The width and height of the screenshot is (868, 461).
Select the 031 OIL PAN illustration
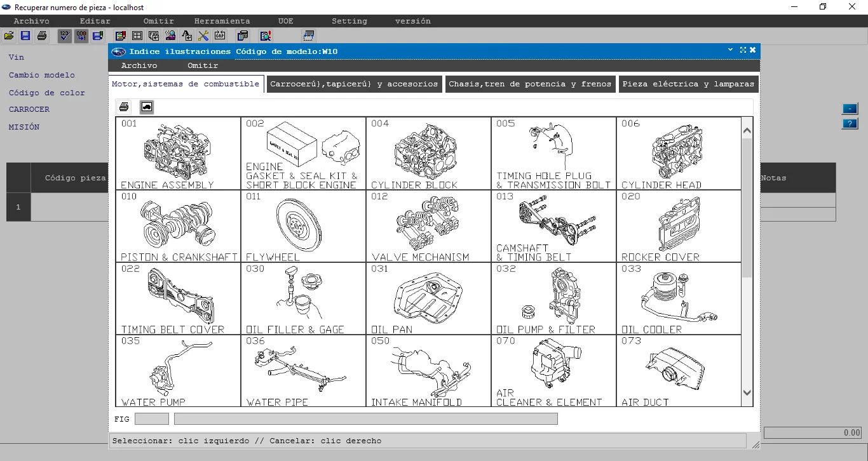(x=428, y=298)
